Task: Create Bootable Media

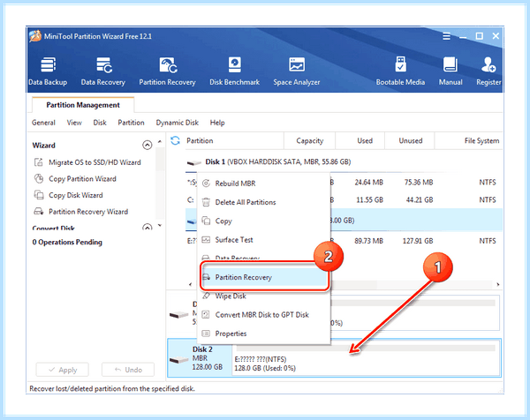Action: tap(400, 71)
